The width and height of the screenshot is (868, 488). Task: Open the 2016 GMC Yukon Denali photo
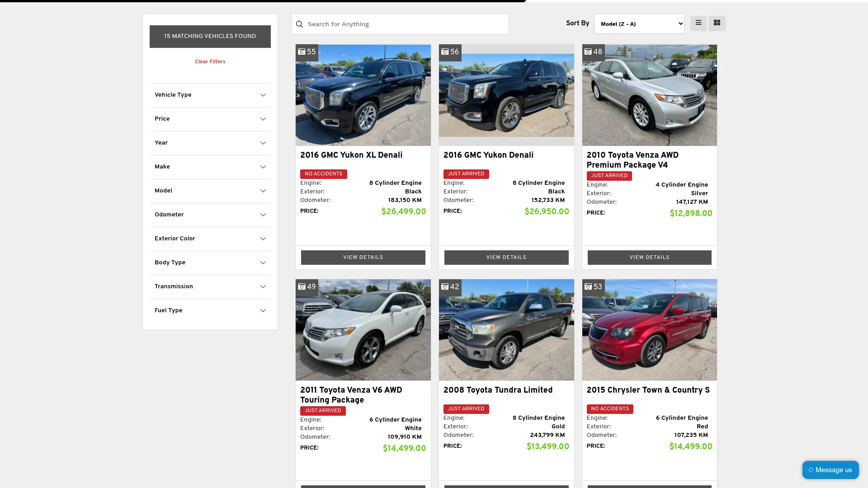tap(506, 95)
